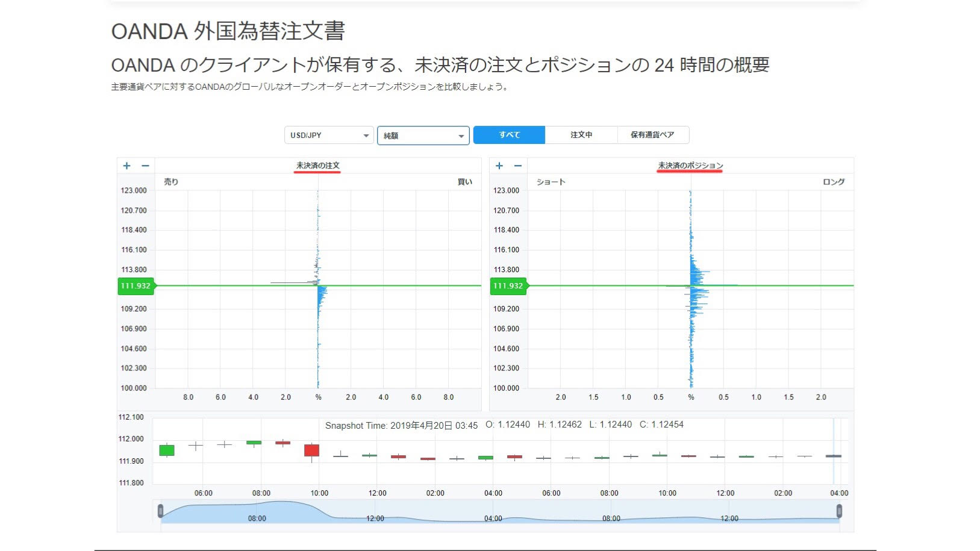
Task: Click the large red candlestick before 10:00
Action: tap(311, 450)
